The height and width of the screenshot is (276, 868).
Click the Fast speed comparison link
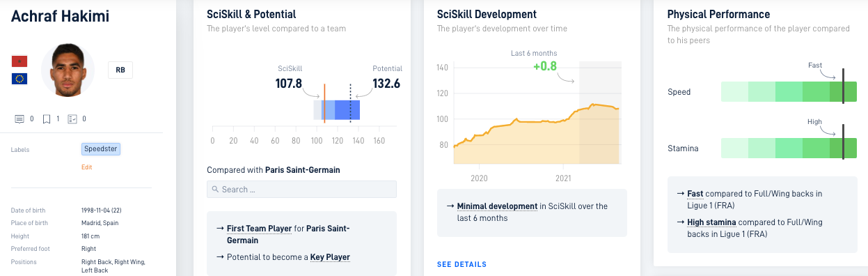tap(695, 193)
